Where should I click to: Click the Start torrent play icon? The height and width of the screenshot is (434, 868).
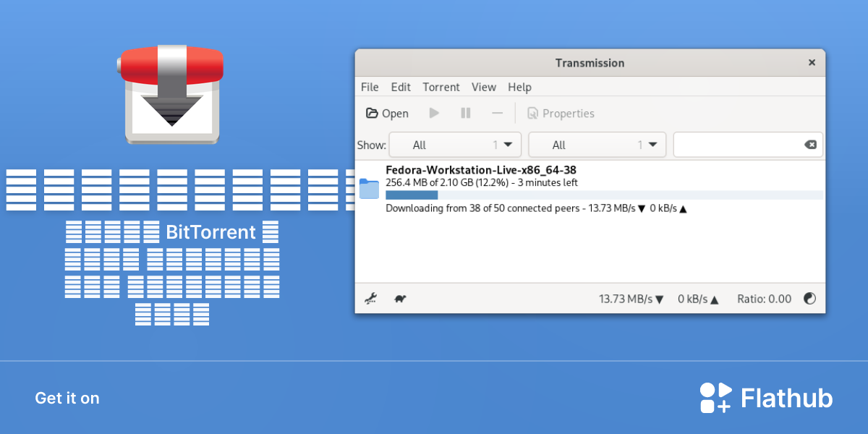(x=434, y=113)
